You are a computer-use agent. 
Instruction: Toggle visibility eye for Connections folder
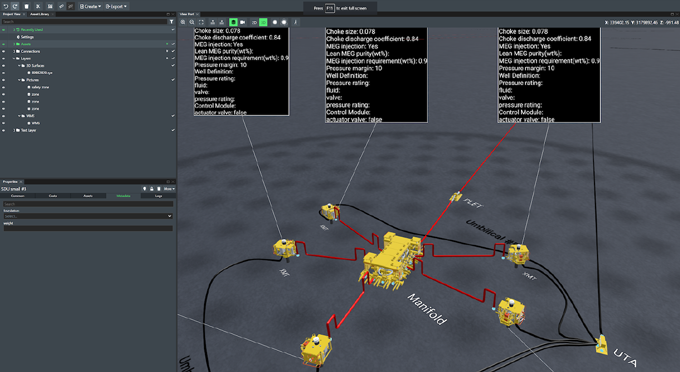pyautogui.click(x=3, y=51)
